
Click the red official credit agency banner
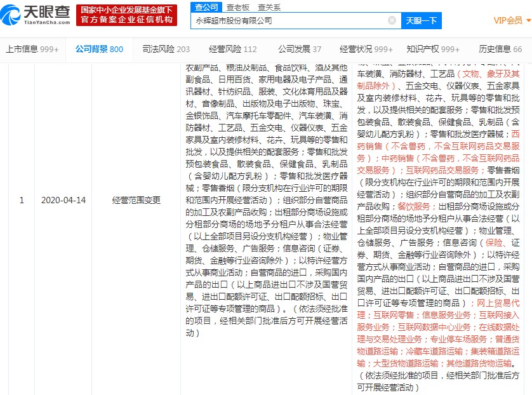pos(126,15)
